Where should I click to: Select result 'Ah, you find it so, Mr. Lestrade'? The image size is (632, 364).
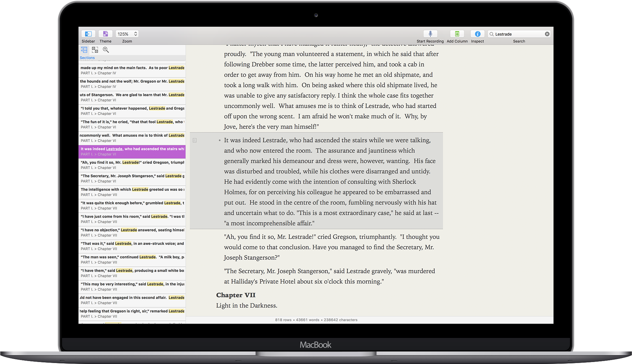point(132,165)
